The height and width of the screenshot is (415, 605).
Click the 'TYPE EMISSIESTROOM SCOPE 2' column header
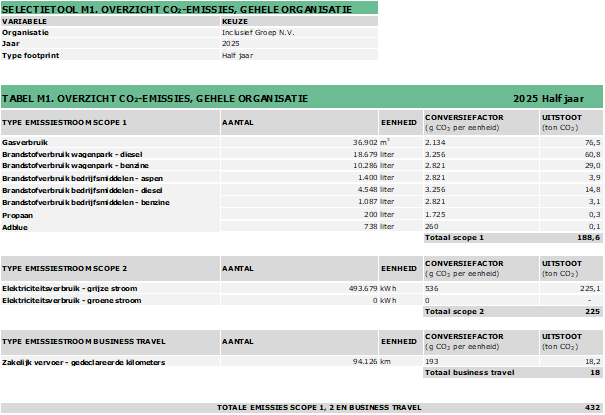66,269
